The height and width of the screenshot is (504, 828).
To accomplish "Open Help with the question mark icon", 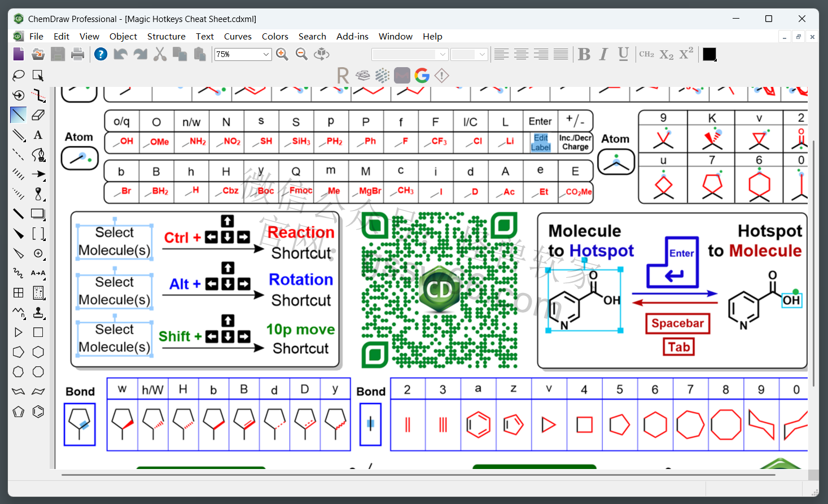I will (x=101, y=54).
